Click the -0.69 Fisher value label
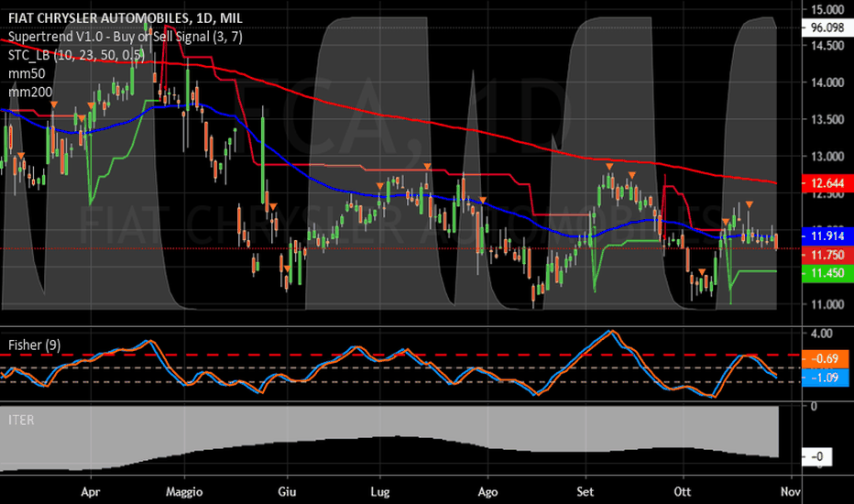 pyautogui.click(x=825, y=358)
